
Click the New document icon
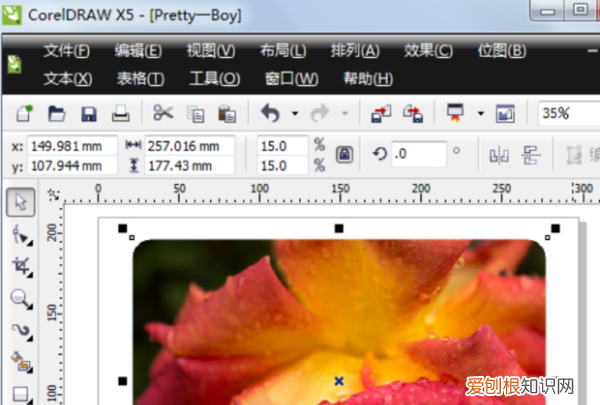[x=24, y=114]
